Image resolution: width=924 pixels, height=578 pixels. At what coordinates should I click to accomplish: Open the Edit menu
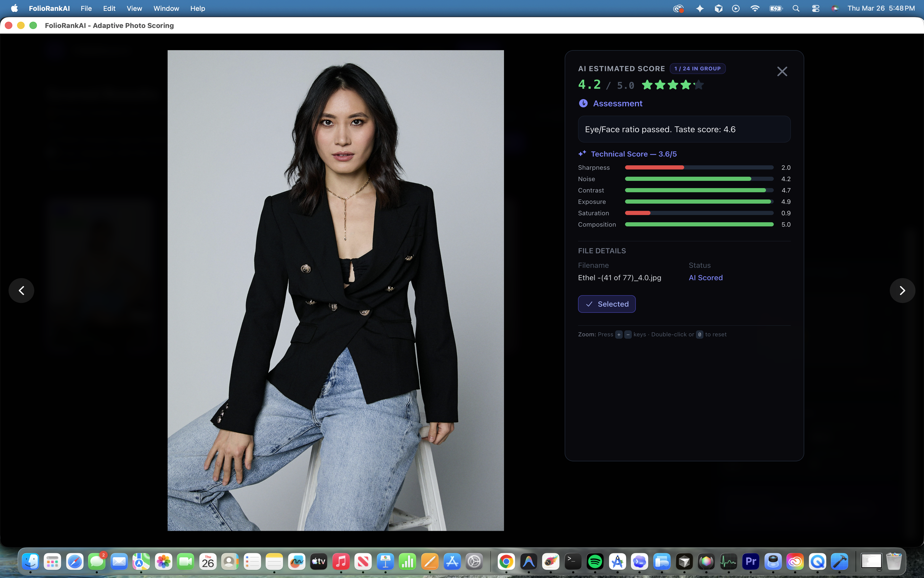[109, 8]
